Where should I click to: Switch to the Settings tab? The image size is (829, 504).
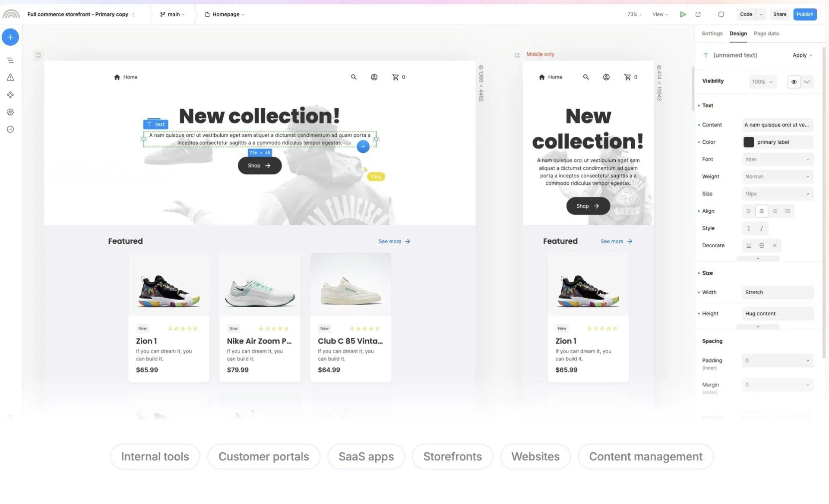click(x=712, y=34)
